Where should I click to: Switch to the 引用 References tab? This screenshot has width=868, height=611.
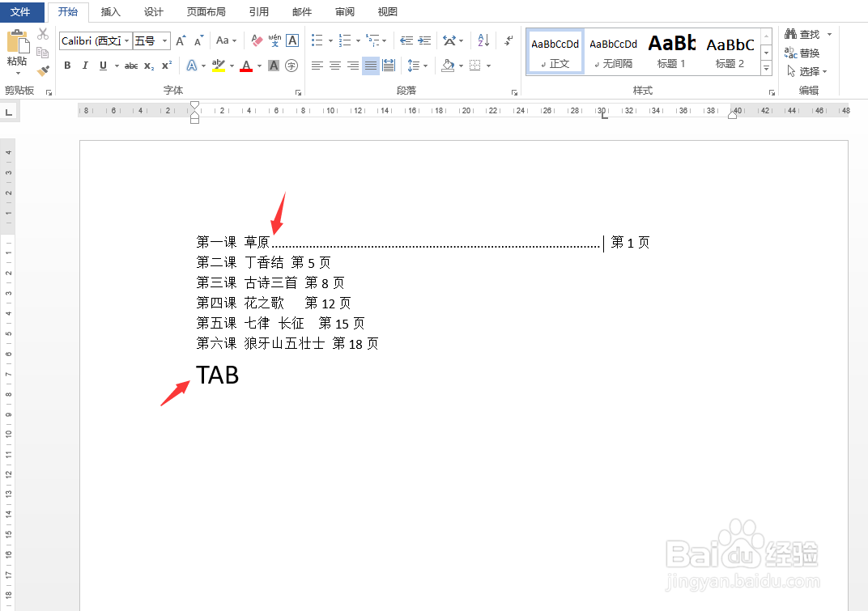coord(258,11)
